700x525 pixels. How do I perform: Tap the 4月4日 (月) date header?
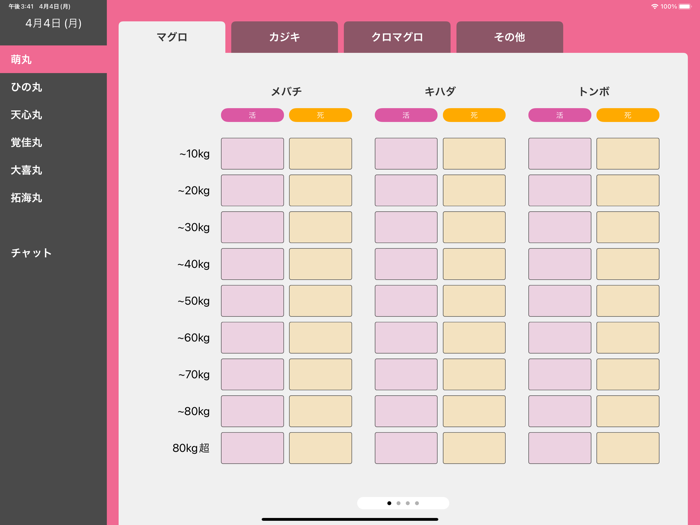click(54, 23)
